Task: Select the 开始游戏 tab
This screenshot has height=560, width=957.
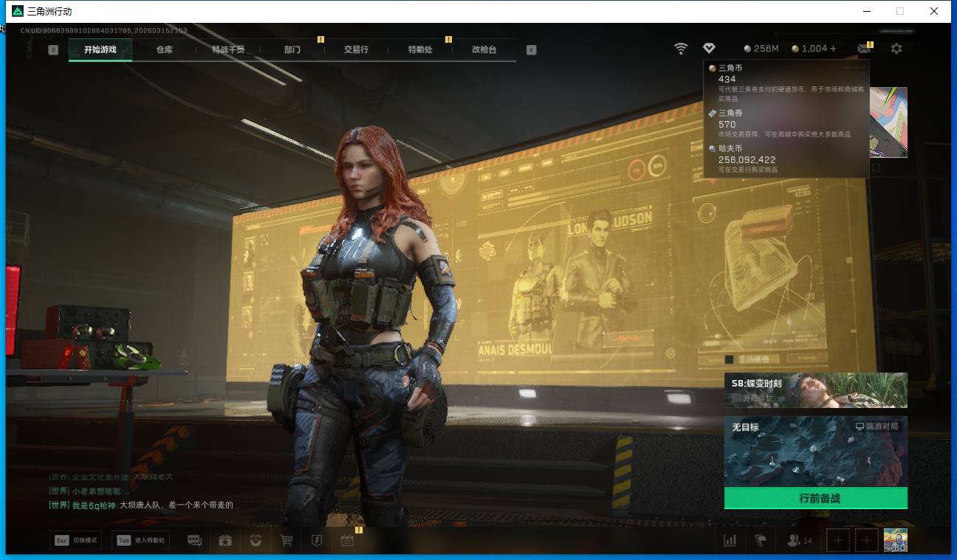Action: pos(100,49)
